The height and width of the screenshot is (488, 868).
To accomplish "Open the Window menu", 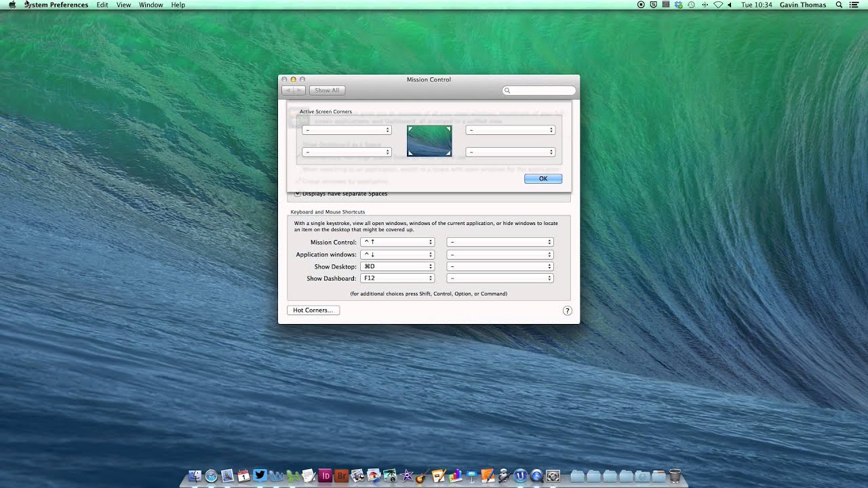I will tap(151, 5).
